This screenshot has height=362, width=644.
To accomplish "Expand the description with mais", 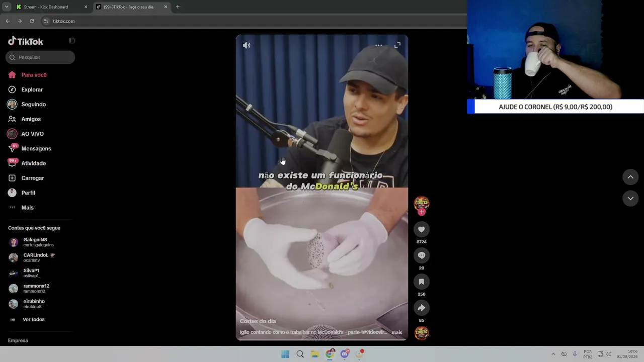I will click(x=397, y=332).
